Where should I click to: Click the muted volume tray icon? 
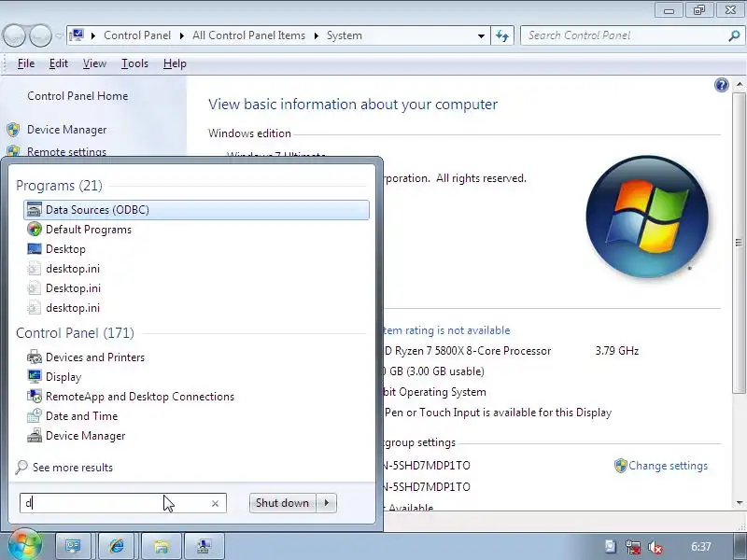click(655, 547)
